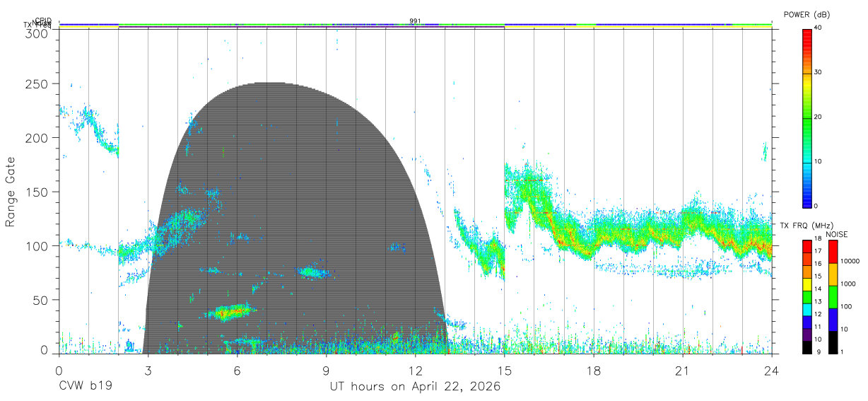The width and height of the screenshot is (868, 401).
Task: Select the 1 noise tick label
Action: point(842,352)
